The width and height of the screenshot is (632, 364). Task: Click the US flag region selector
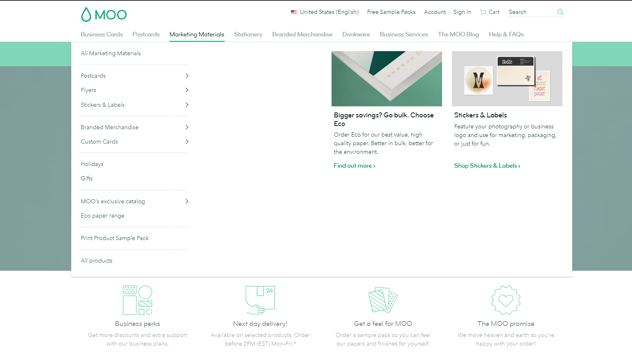pos(294,12)
